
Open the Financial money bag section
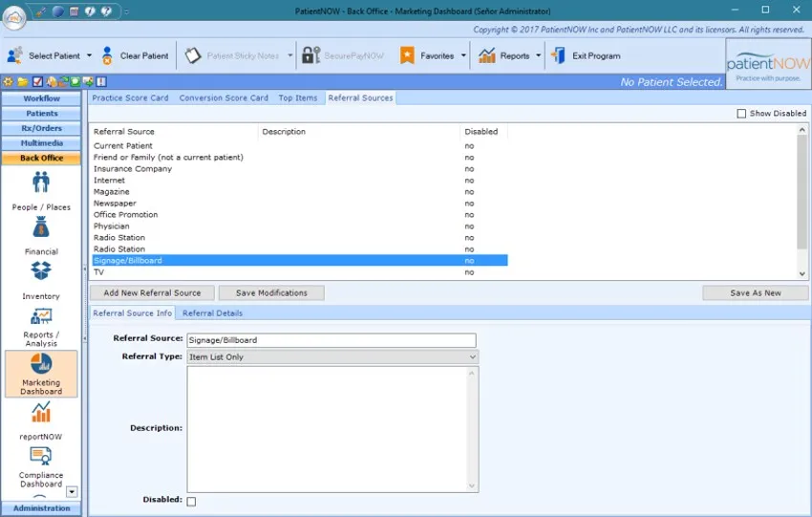click(41, 236)
